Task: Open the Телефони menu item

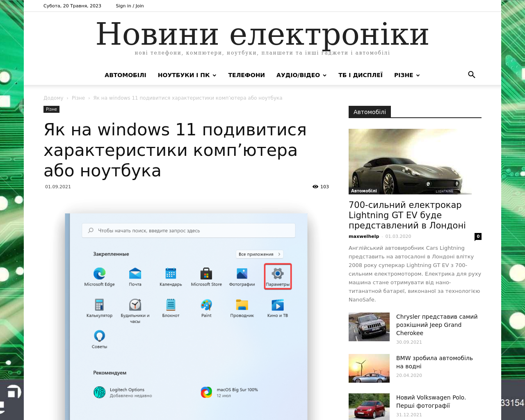Action: [x=247, y=75]
